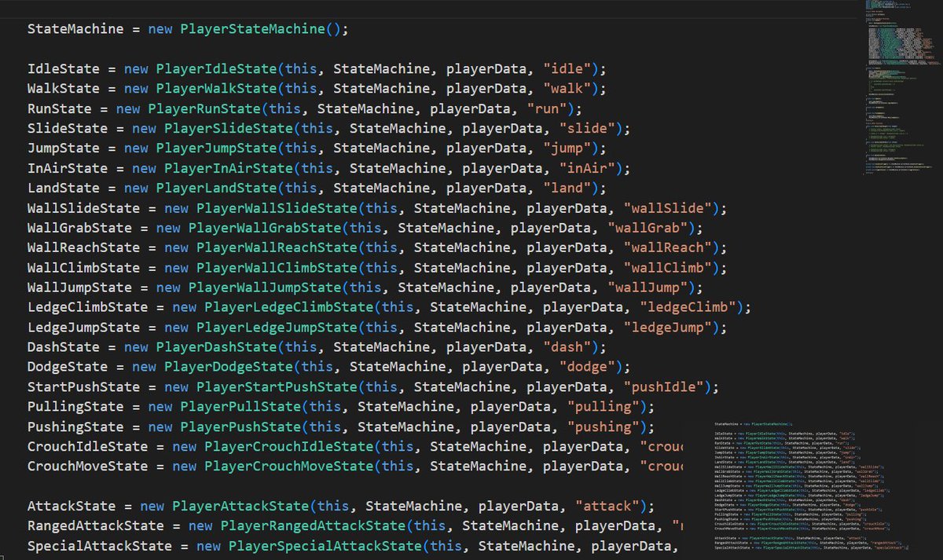This screenshot has width=943, height=560.
Task: Click the "wallJump" string literal
Action: coord(648,287)
